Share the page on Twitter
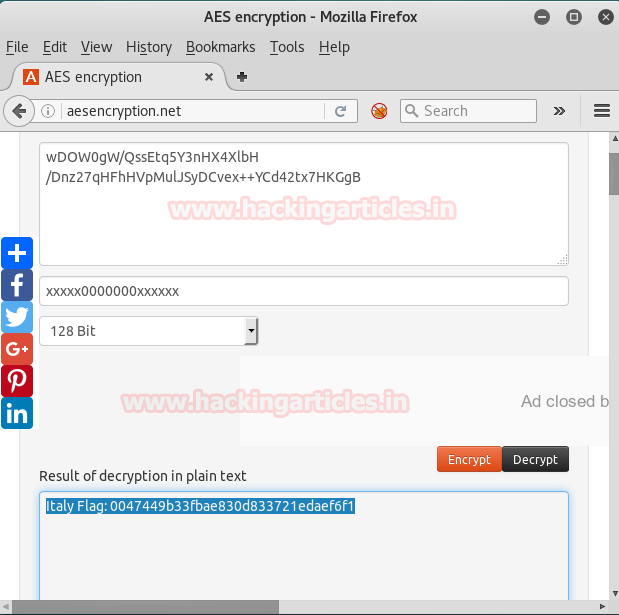Image resolution: width=619 pixels, height=615 pixels. pyautogui.click(x=17, y=317)
